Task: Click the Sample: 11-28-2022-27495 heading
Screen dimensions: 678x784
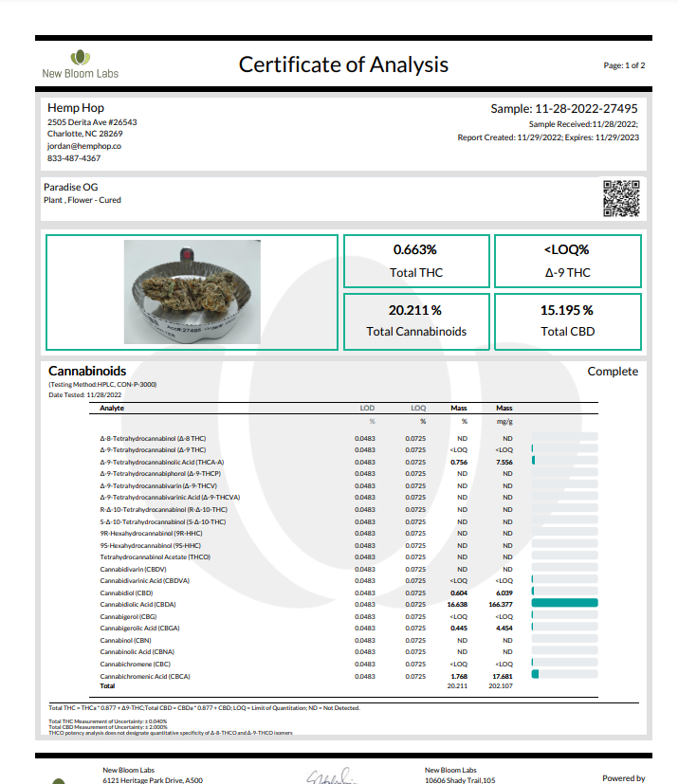Action: (564, 108)
